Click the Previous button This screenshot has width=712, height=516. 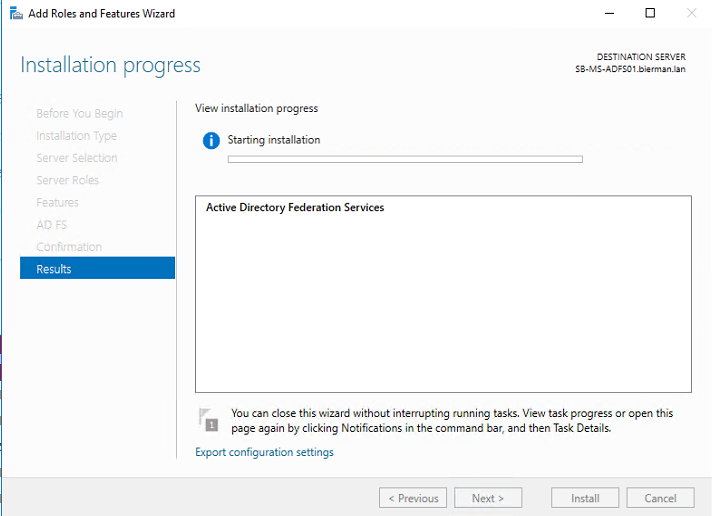point(413,498)
